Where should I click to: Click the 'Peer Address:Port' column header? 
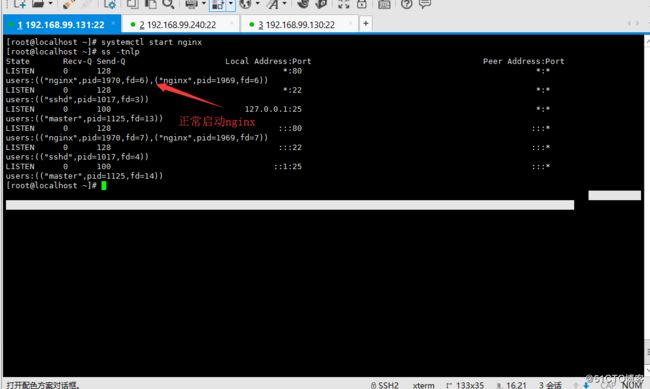coord(523,61)
